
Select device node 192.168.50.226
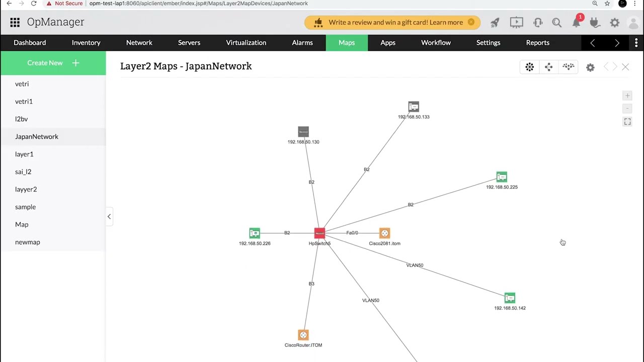(255, 233)
